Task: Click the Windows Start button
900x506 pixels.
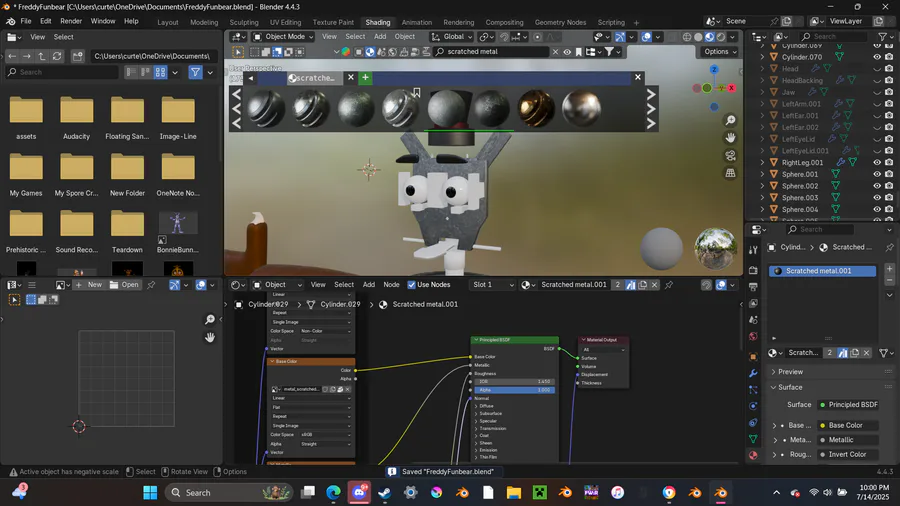Action: click(x=150, y=492)
